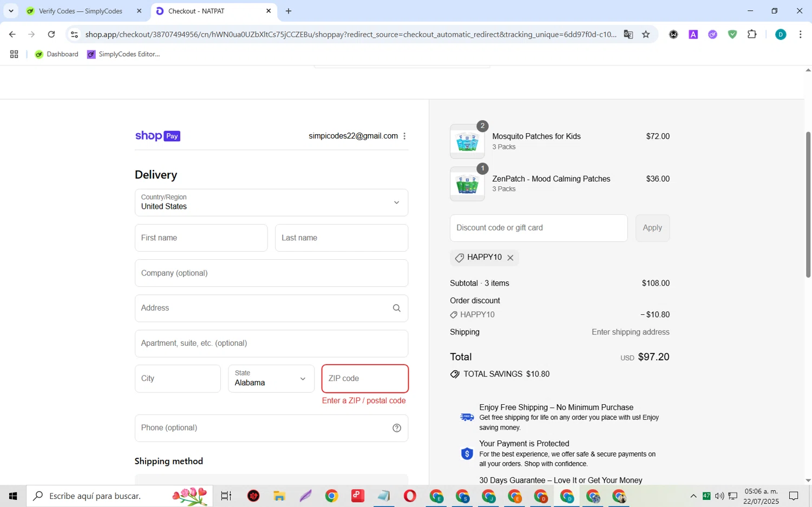Focus the ZIP code field
812x507 pixels.
(365, 379)
